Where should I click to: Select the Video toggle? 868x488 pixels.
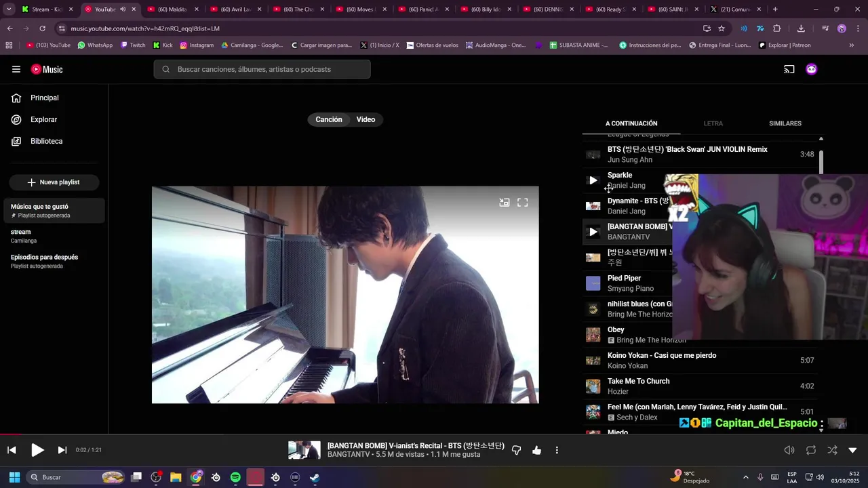point(366,119)
